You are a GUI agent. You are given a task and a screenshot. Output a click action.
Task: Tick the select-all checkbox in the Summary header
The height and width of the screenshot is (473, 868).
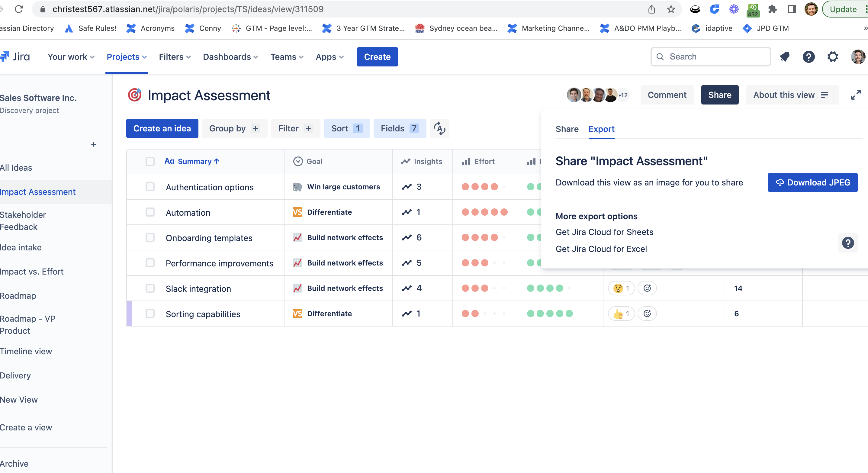[x=150, y=161]
